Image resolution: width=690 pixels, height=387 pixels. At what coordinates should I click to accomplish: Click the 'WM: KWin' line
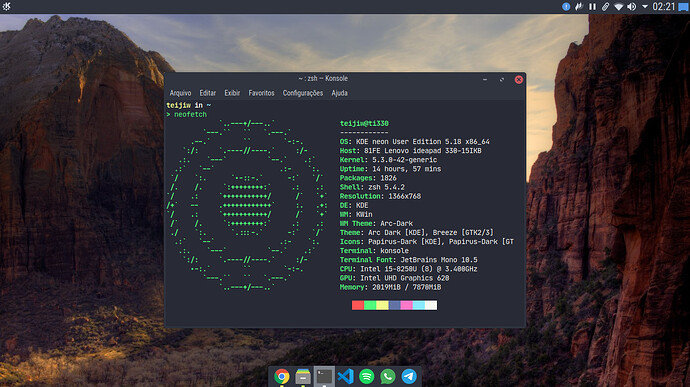pos(356,214)
